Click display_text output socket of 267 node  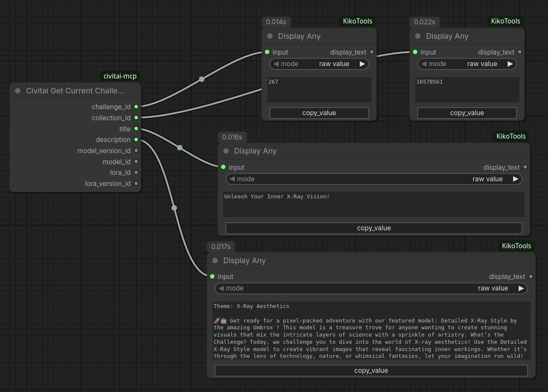(372, 52)
